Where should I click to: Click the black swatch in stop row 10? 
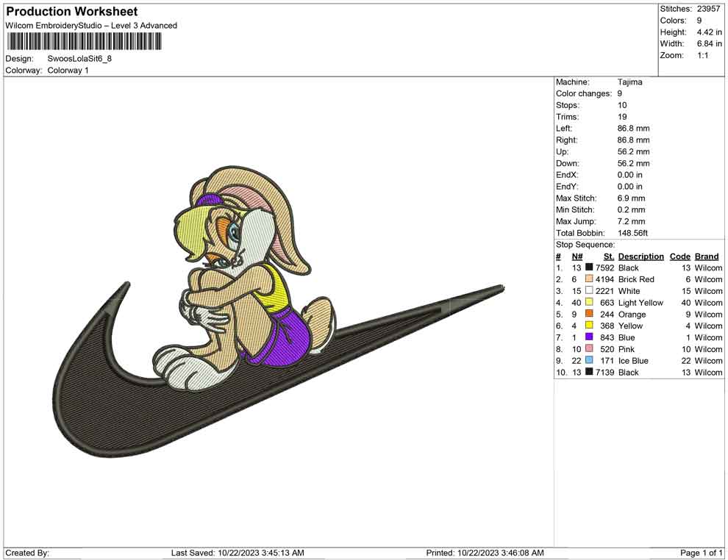pos(589,372)
